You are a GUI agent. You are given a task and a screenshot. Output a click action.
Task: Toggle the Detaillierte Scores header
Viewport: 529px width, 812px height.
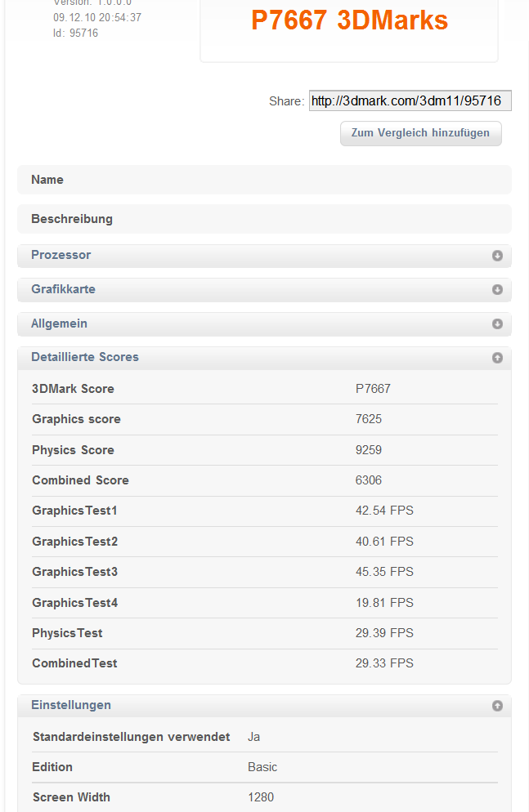pyautogui.click(x=264, y=358)
